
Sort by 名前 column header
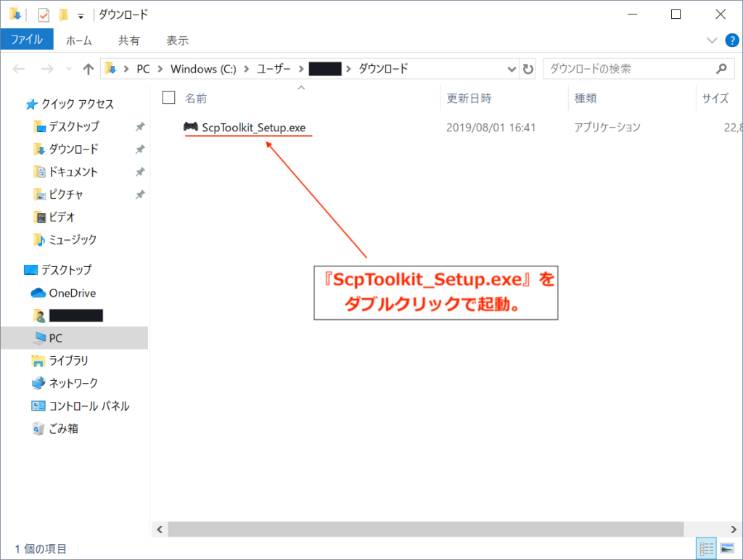click(196, 98)
